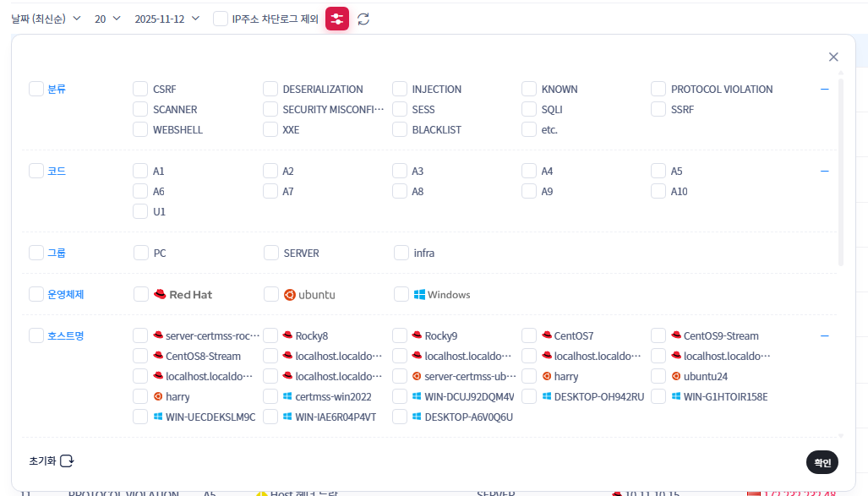Tick the A10 code checkbox
This screenshot has height=496, width=868.
(658, 191)
